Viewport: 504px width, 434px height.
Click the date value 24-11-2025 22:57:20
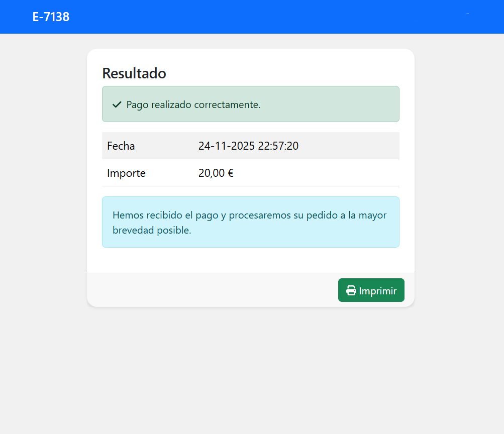coord(248,146)
